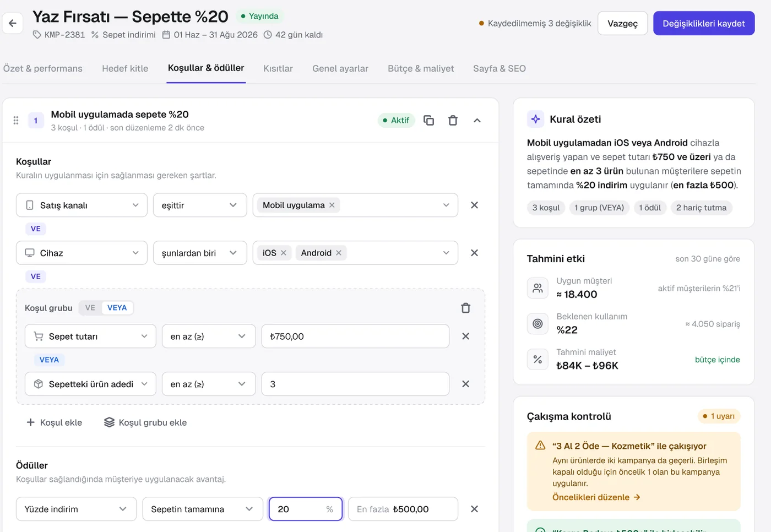Collapse the rule card with the chevron
The height and width of the screenshot is (532, 771).
477,120
